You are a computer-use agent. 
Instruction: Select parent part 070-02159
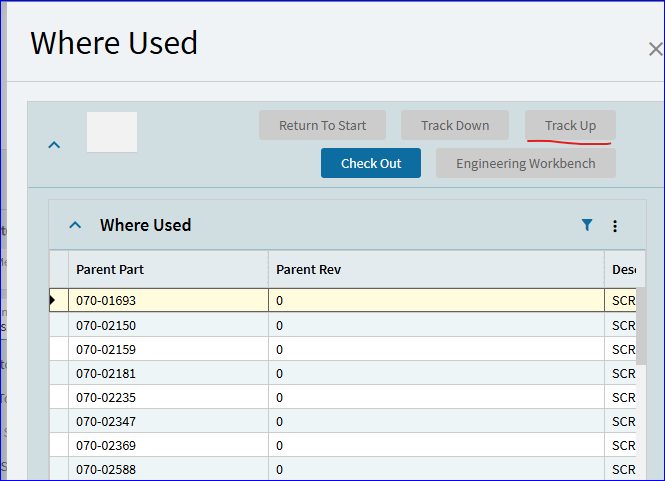[x=168, y=349]
